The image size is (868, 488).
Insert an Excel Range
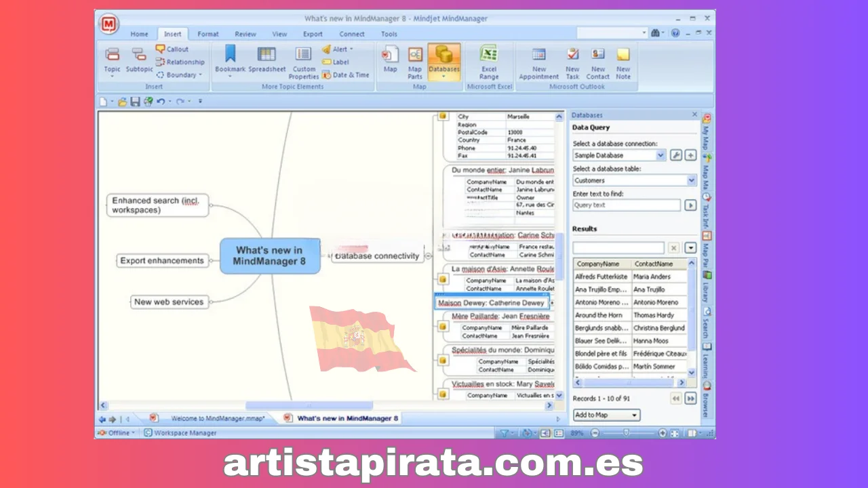click(x=489, y=63)
